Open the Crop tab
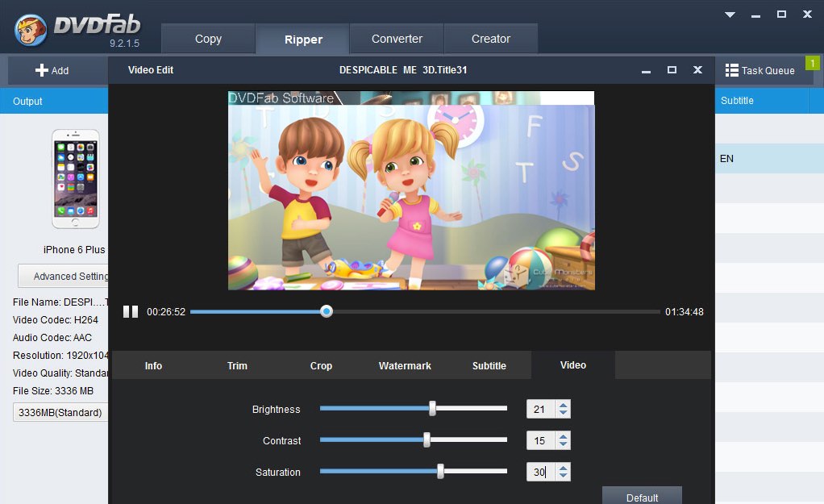 [321, 366]
